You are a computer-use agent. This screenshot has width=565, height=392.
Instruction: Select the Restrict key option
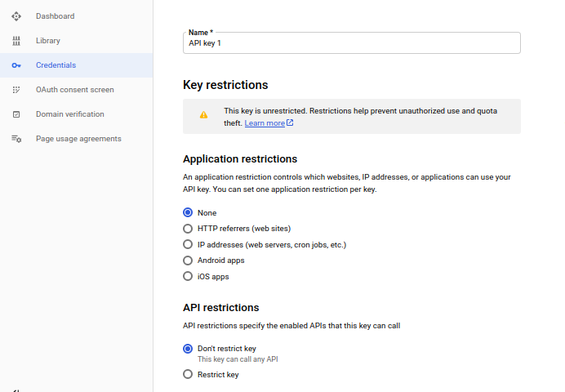point(188,375)
